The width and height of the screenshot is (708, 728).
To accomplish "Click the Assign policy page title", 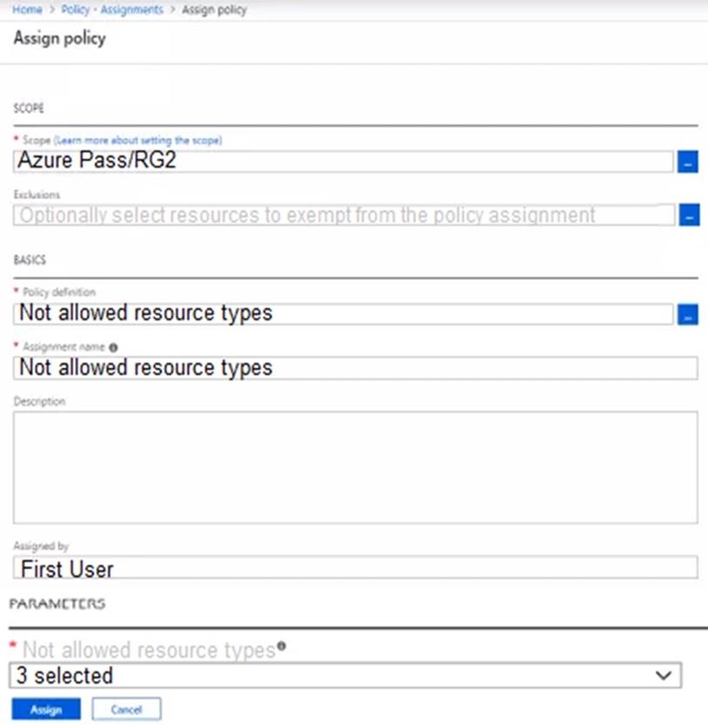I will pyautogui.click(x=59, y=39).
